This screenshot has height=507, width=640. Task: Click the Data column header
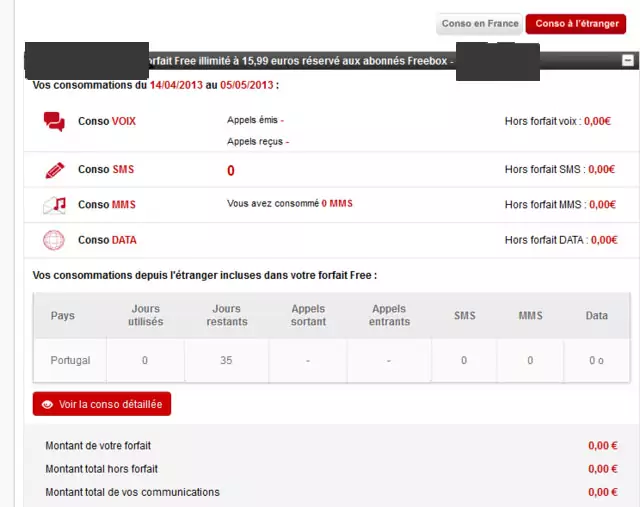click(596, 316)
